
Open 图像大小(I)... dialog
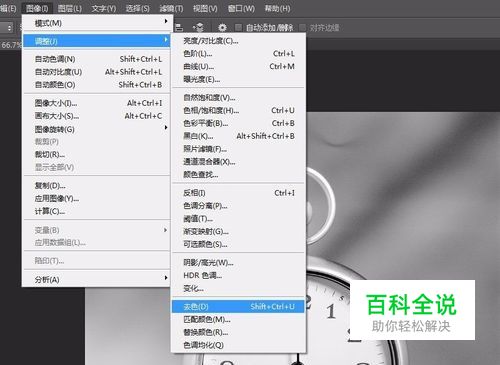[x=97, y=103]
